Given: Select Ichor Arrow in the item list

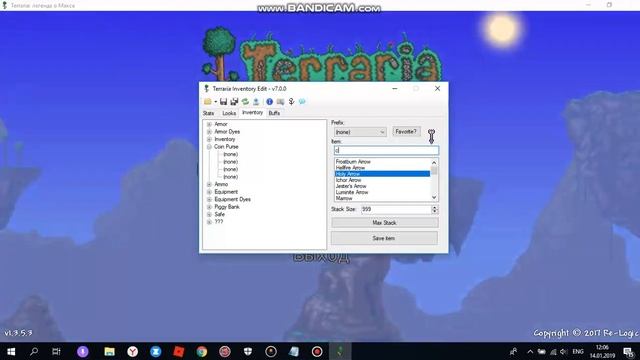Looking at the screenshot, I should click(382, 180).
